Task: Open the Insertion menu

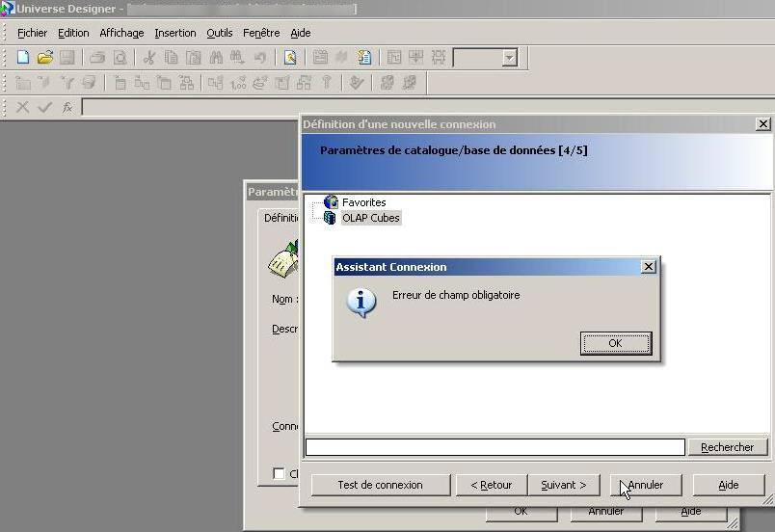Action: [x=175, y=33]
